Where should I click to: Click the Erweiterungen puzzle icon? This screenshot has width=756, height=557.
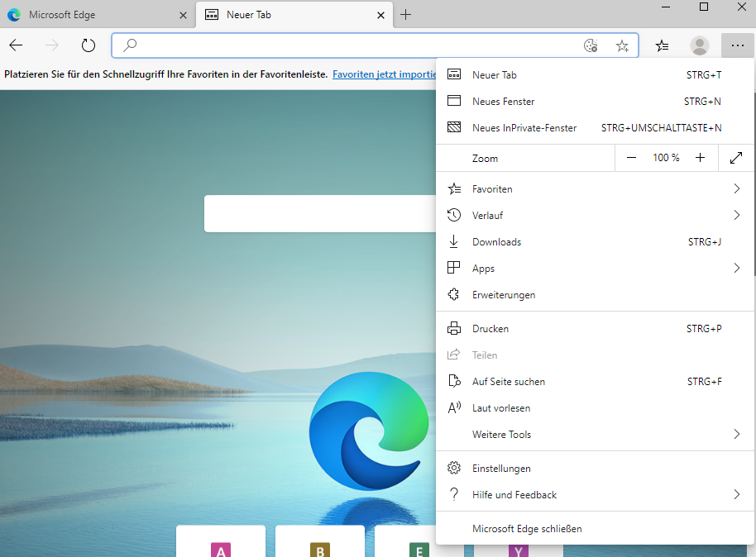454,294
